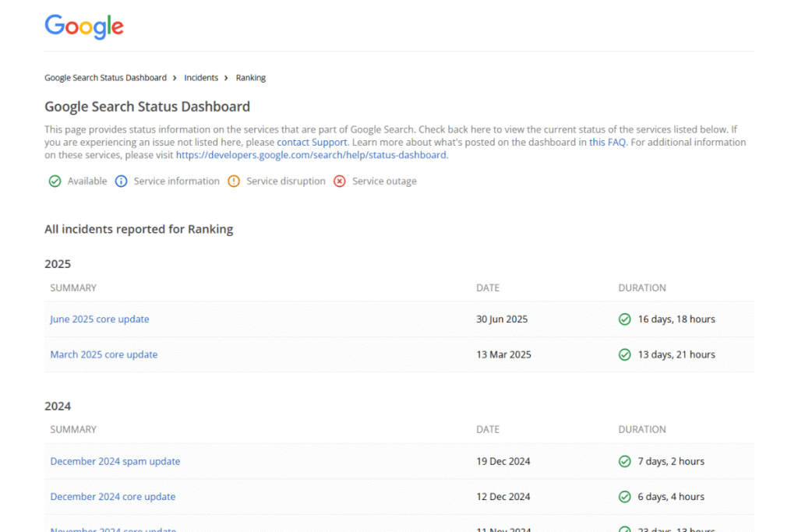
Task: Click the blue Service information icon
Action: 121,181
